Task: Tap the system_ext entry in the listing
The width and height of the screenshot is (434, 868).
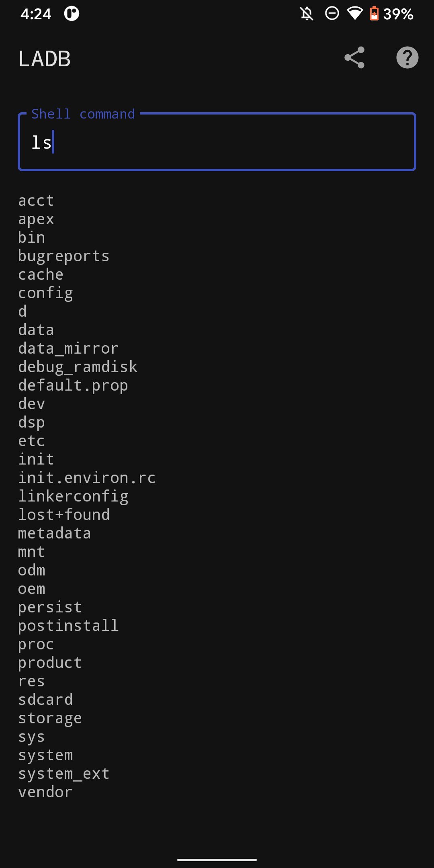Action: coord(63,774)
